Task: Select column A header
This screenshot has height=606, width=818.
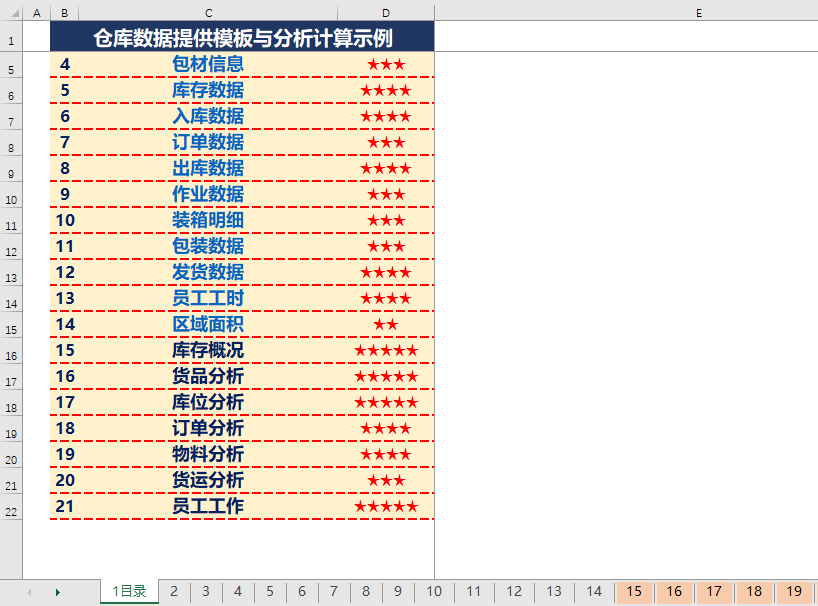Action: click(x=37, y=13)
